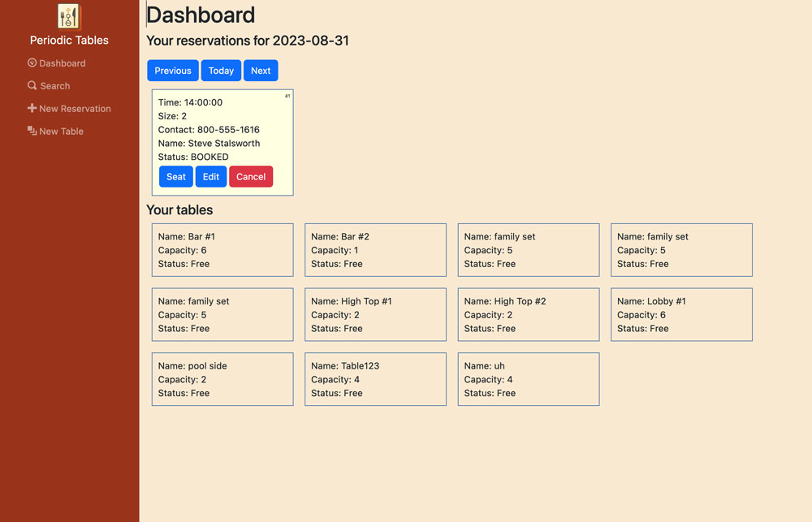Edit the 14:00:00 reservation

[x=211, y=177]
